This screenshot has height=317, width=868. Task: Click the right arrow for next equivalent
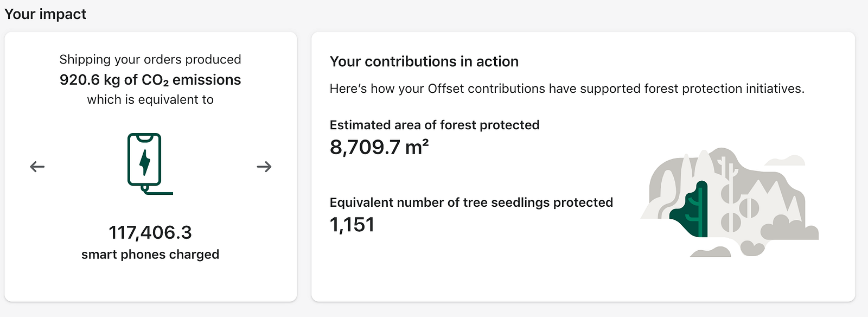pos(264,167)
